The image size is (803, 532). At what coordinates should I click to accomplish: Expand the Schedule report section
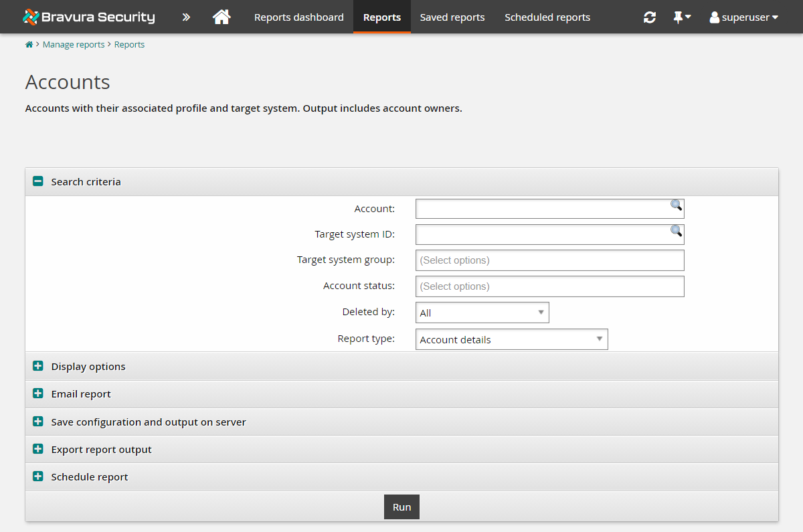click(37, 476)
